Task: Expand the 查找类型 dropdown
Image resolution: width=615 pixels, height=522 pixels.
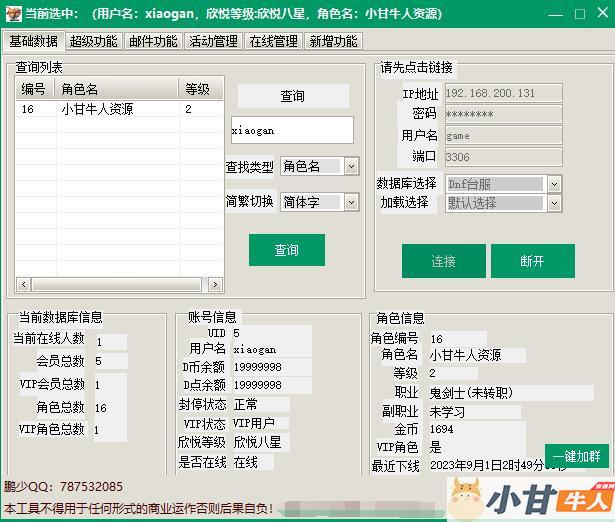Action: 350,167
